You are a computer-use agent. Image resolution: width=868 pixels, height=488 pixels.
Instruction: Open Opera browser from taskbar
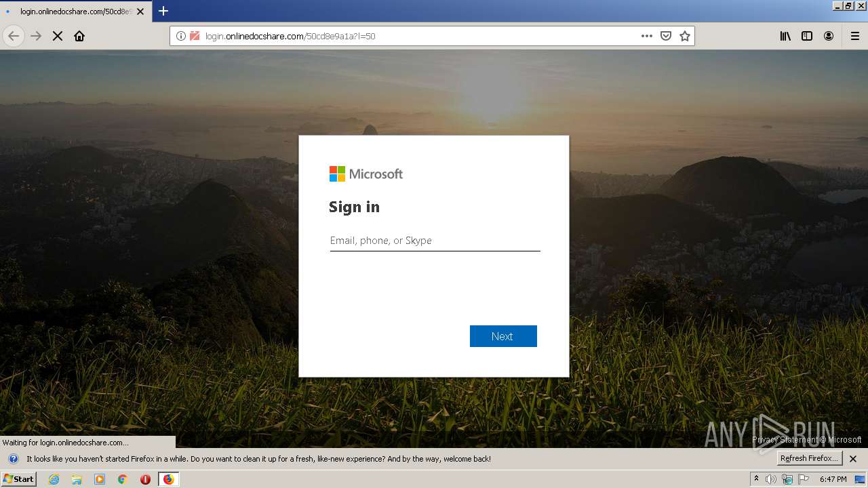point(145,479)
